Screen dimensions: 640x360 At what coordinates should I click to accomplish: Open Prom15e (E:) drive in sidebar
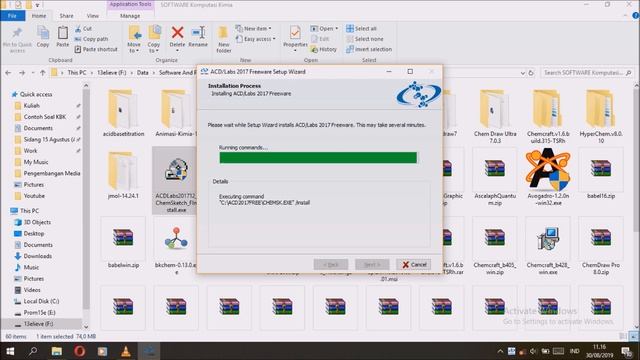(x=39, y=313)
